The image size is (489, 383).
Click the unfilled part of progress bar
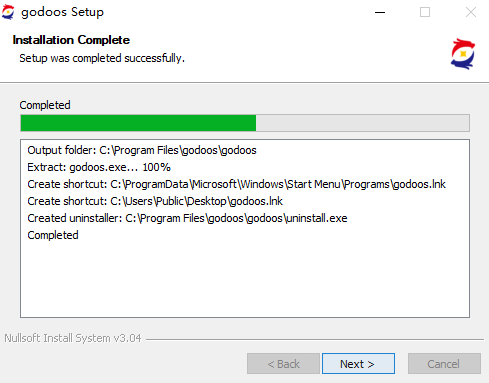363,123
